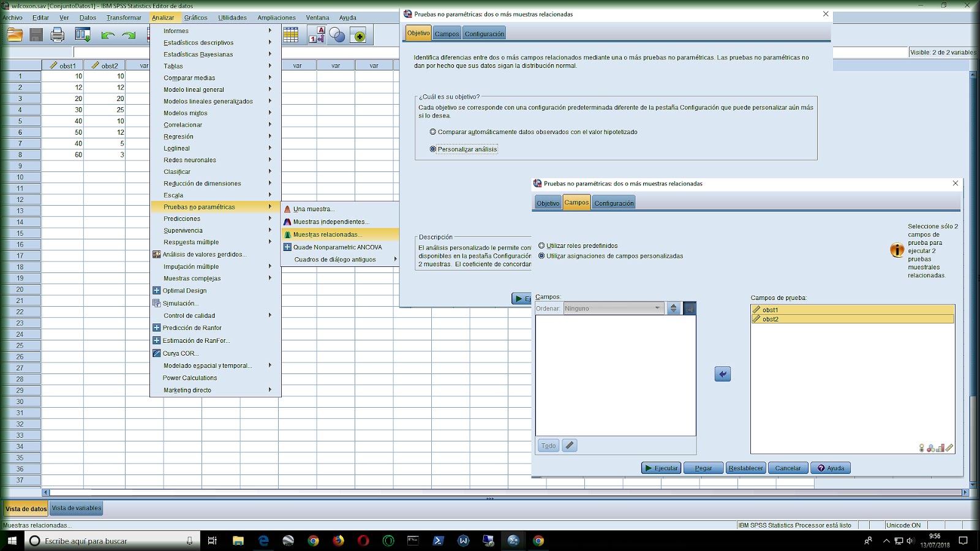Click the Restablecer button
980x551 pixels.
pyautogui.click(x=745, y=468)
